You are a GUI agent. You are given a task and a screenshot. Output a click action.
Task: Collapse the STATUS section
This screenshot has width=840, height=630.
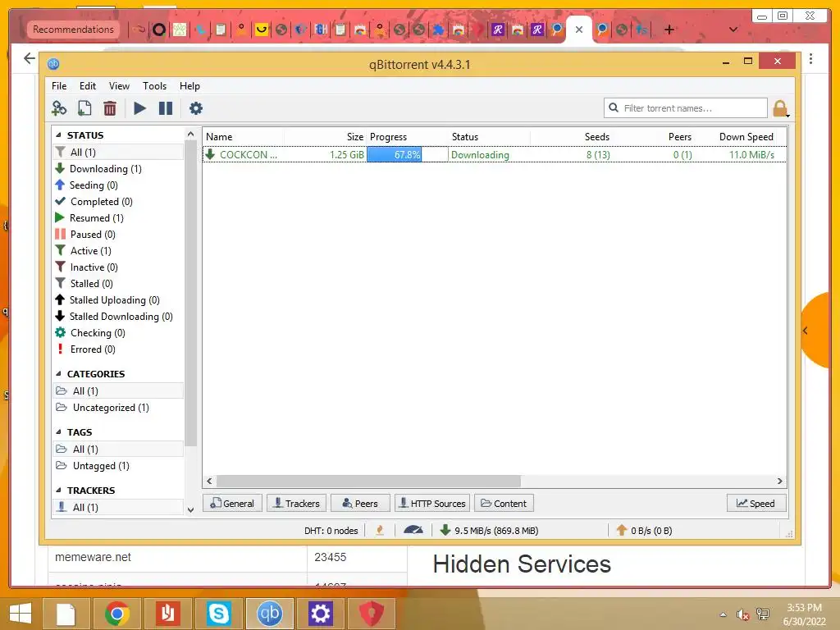(x=58, y=135)
